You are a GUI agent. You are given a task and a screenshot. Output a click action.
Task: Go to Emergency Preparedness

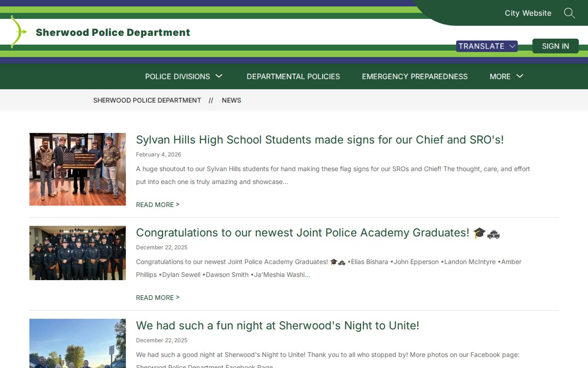pyautogui.click(x=415, y=76)
